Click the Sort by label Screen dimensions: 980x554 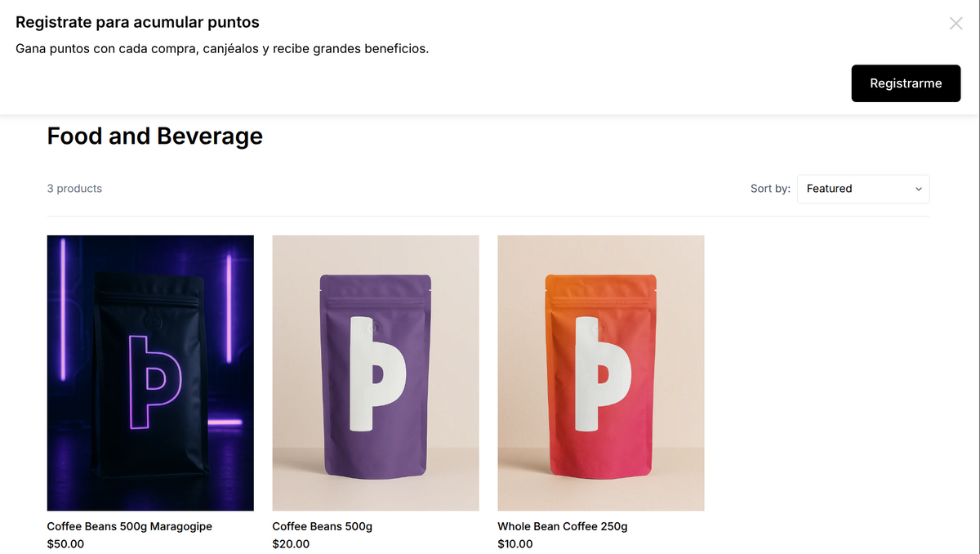pos(770,189)
